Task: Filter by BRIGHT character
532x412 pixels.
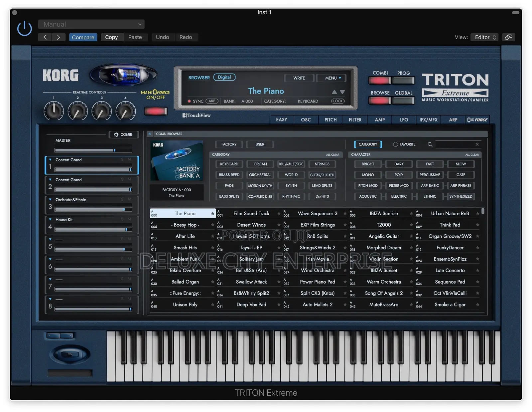Action: point(368,164)
